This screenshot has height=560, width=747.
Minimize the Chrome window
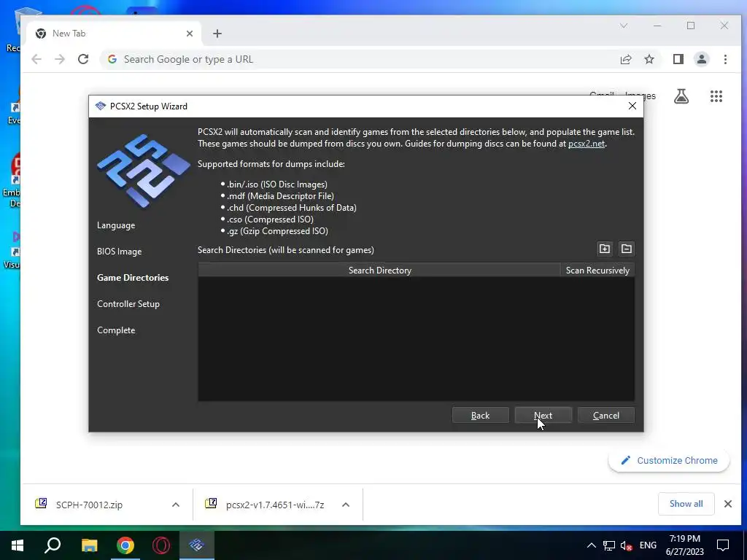coord(657,26)
